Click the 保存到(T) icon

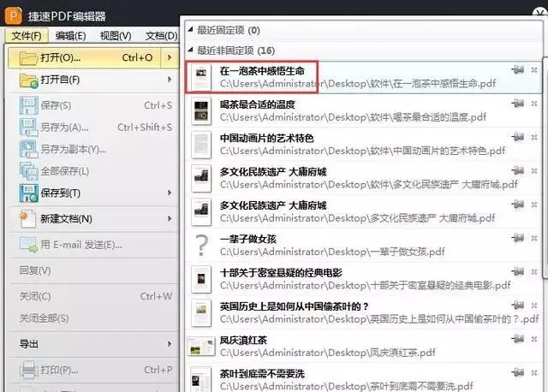[28, 193]
